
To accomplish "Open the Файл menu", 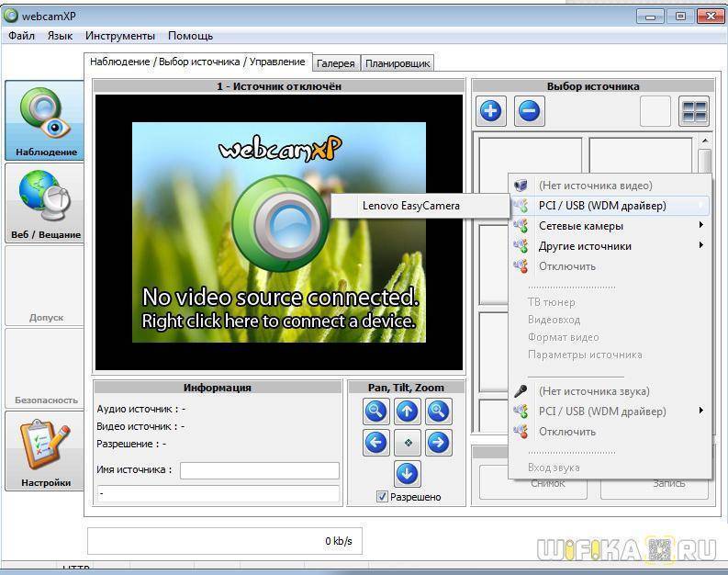I will click(x=21, y=36).
